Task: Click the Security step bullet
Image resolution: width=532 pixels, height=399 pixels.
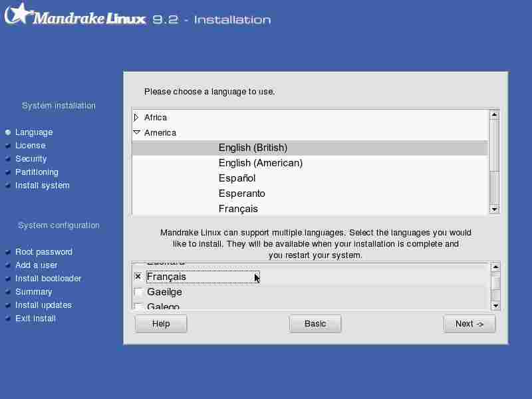Action: [x=8, y=159]
